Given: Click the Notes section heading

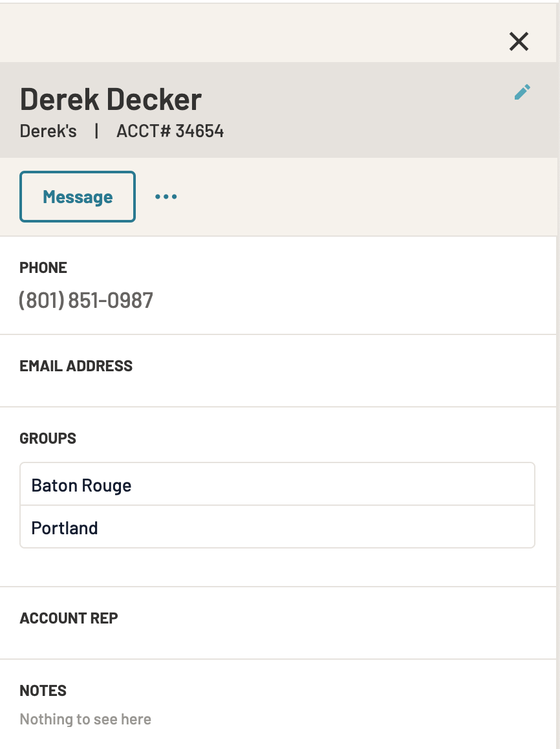Looking at the screenshot, I should pos(43,691).
